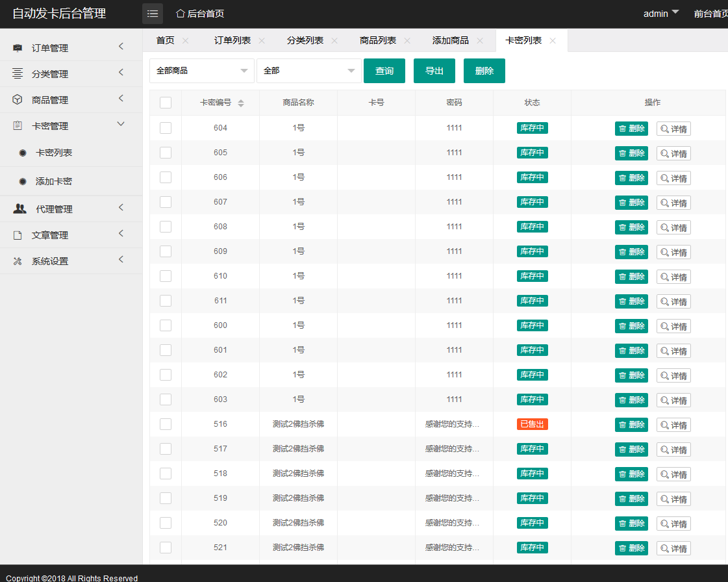Open 添加卡密 in the sidebar
728x582 pixels.
pos(54,182)
